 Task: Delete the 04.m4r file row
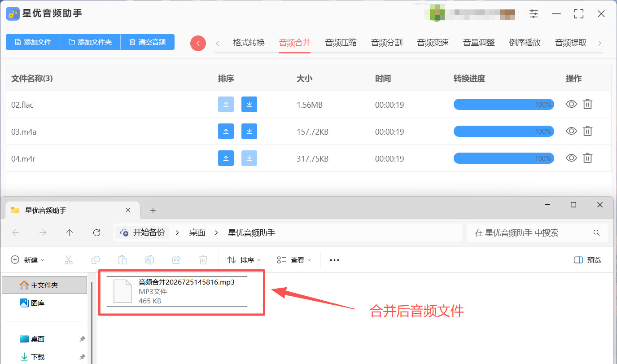587,158
